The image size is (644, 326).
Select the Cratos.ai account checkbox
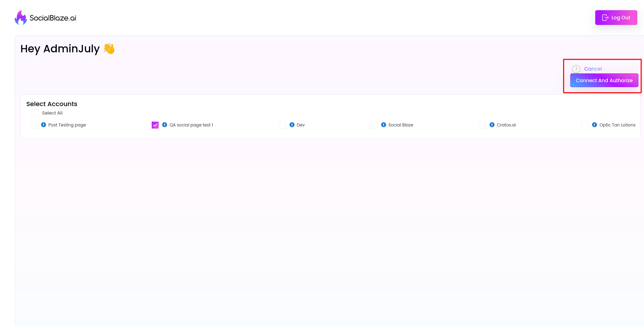click(483, 125)
